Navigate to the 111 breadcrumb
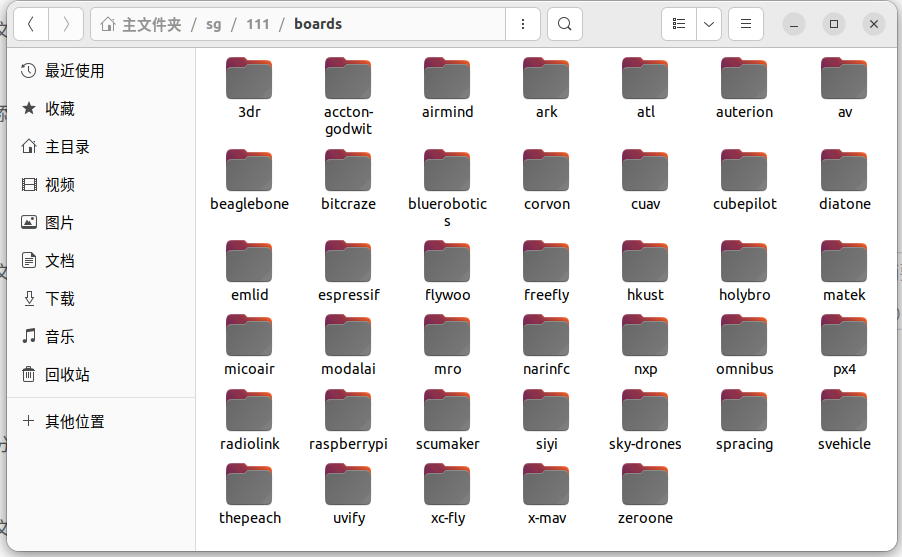 point(258,24)
